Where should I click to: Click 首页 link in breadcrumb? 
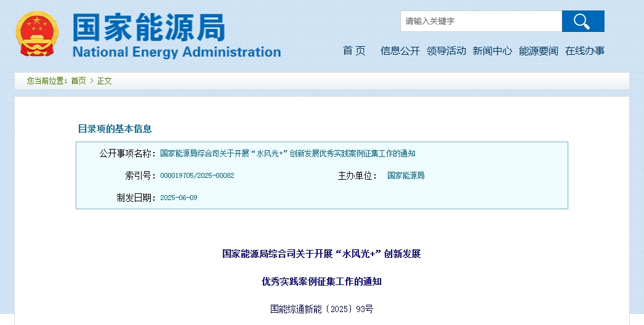[78, 81]
